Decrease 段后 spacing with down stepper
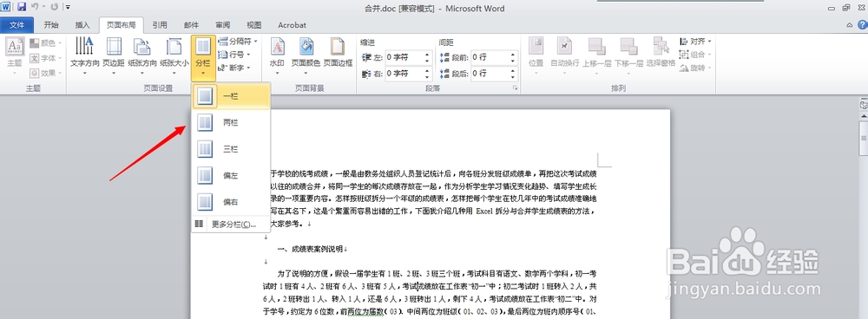 pos(513,76)
